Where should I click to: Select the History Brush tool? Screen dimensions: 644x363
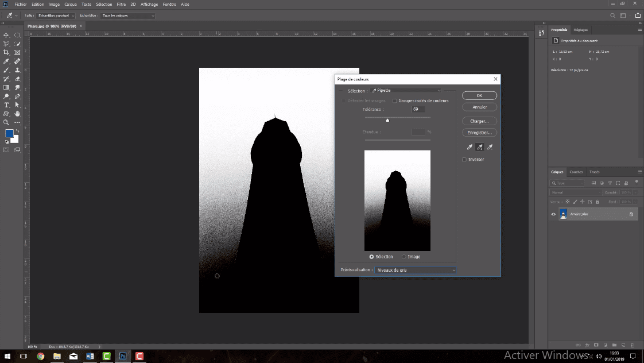tap(6, 79)
